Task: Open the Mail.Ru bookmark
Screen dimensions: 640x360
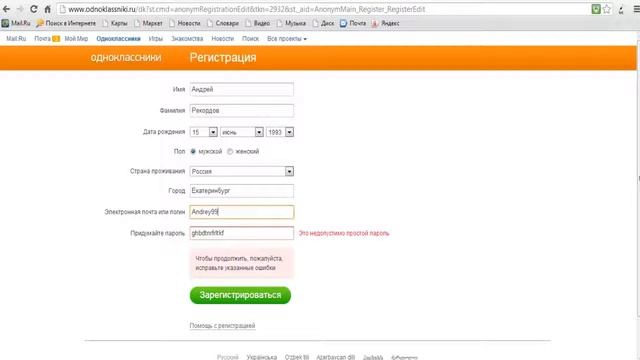Action: click(x=16, y=23)
